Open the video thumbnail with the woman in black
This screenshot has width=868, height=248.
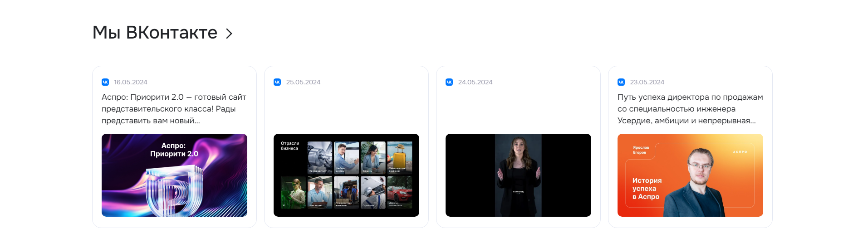tap(518, 175)
